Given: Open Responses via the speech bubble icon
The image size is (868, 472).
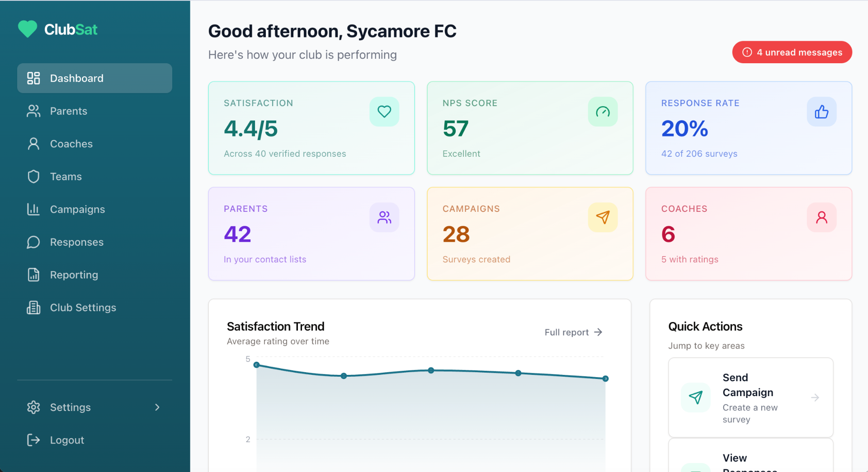Looking at the screenshot, I should click(x=33, y=242).
